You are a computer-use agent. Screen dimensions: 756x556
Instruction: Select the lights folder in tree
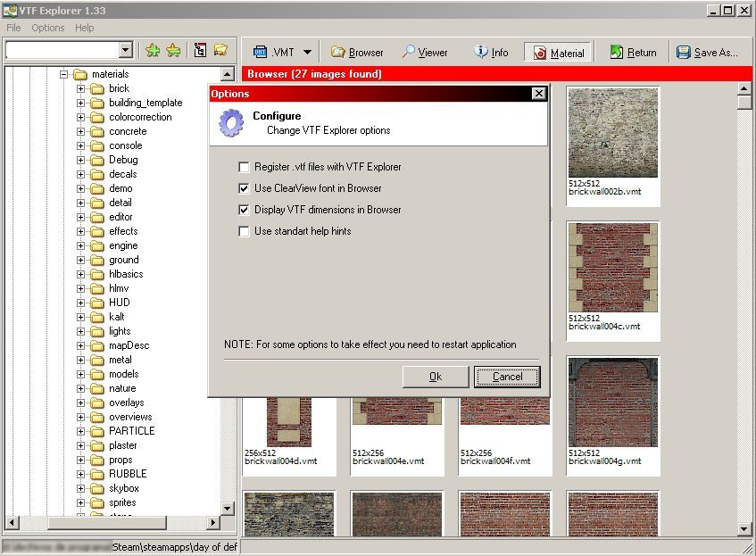pos(120,331)
